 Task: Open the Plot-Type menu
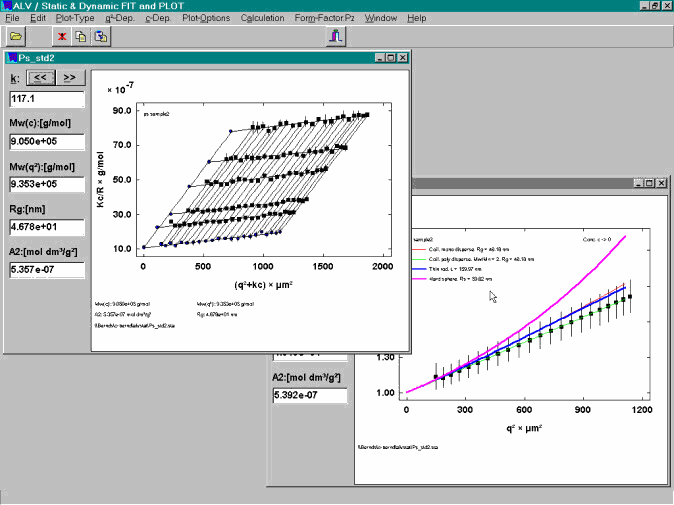[x=76, y=18]
